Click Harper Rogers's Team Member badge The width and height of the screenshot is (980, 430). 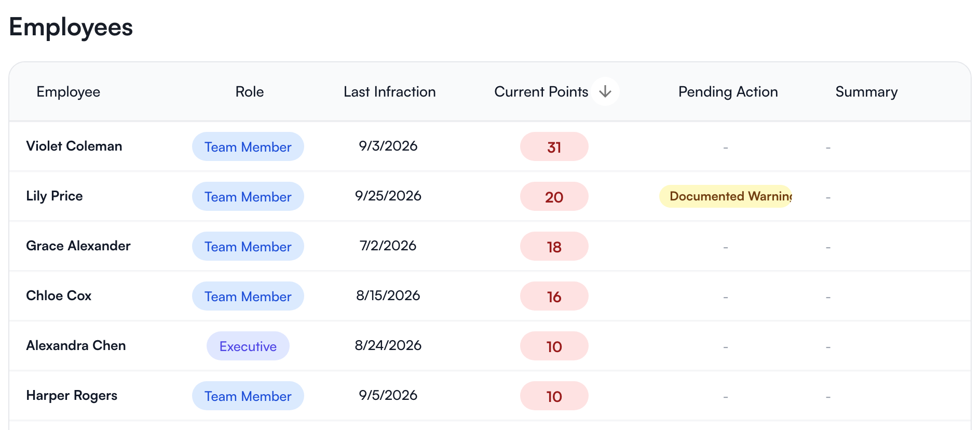tap(248, 396)
